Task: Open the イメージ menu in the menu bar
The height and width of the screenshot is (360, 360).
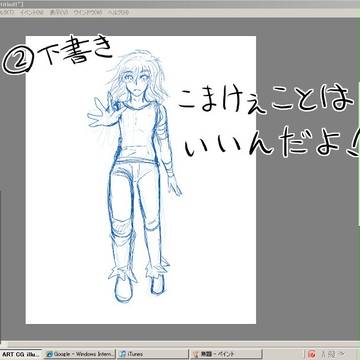Action: pyautogui.click(x=31, y=13)
